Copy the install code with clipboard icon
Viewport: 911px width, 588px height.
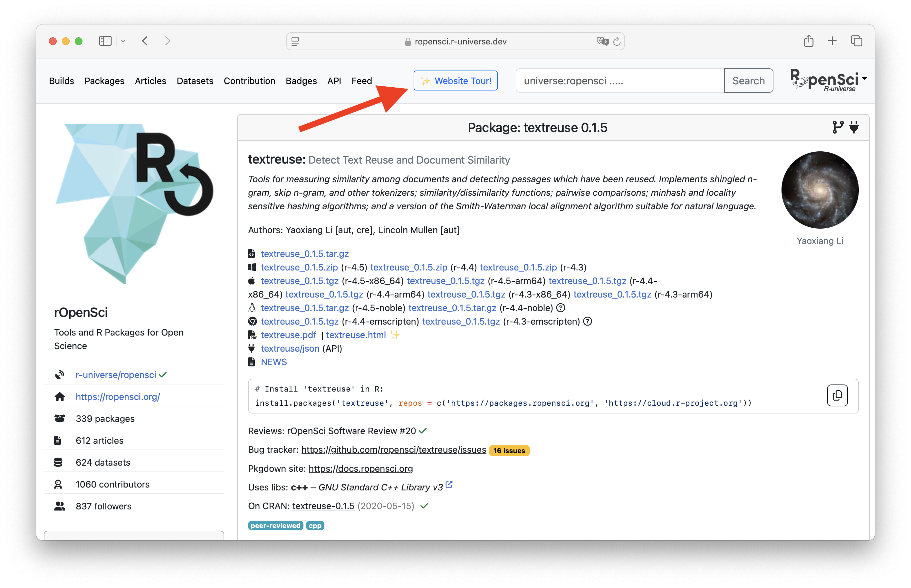click(837, 395)
